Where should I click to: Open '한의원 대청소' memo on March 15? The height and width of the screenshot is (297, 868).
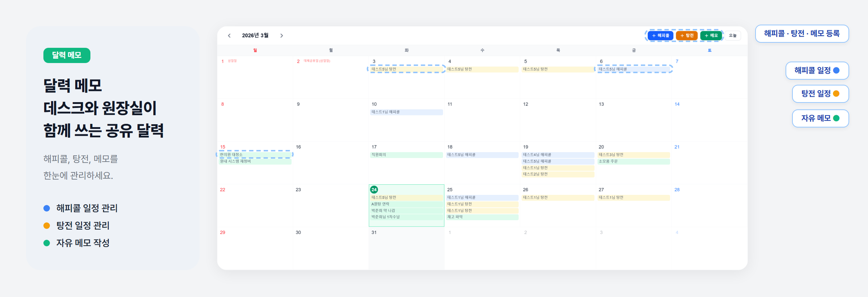pyautogui.click(x=255, y=155)
